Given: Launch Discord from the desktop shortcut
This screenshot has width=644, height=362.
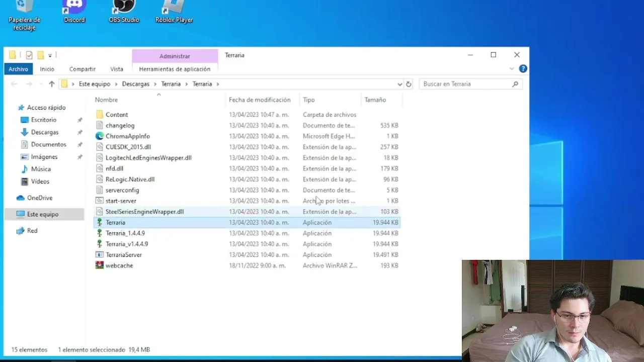Looking at the screenshot, I should click(x=74, y=12).
